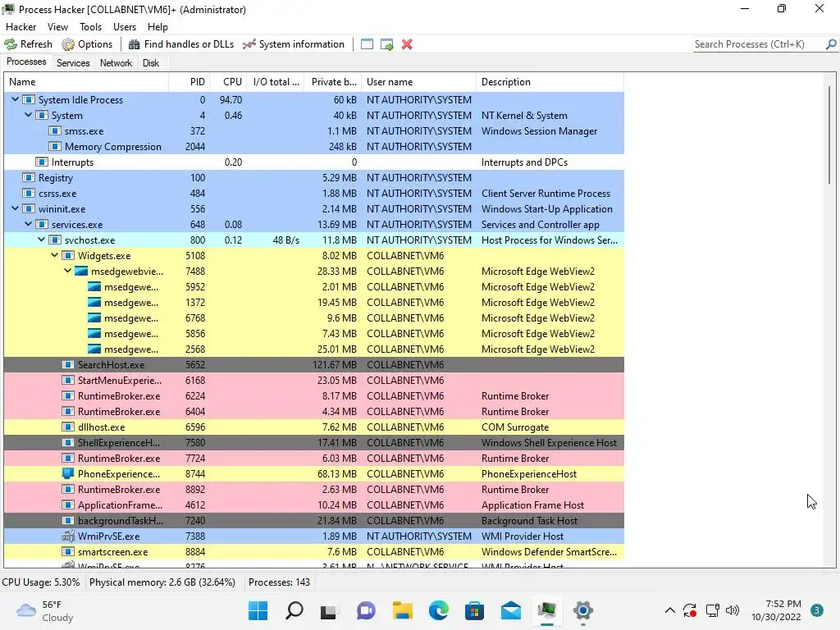The height and width of the screenshot is (630, 840).
Task: Click taskbar clock showing 7:52 PM
Action: pos(776,610)
